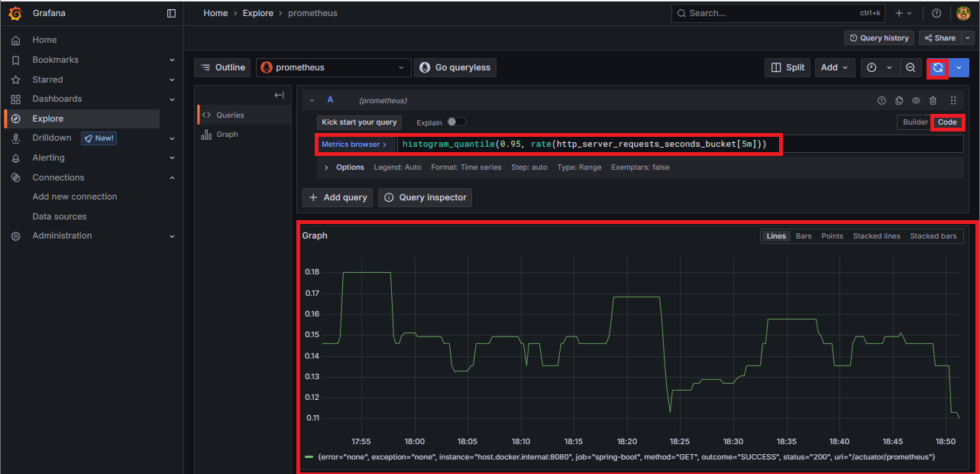Toggle the Explain switch

(456, 122)
